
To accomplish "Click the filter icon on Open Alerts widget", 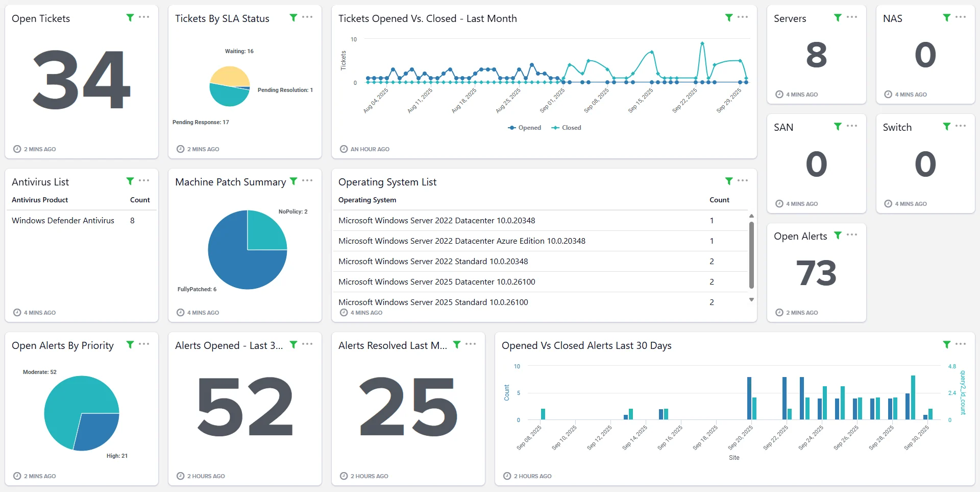I will coord(838,235).
